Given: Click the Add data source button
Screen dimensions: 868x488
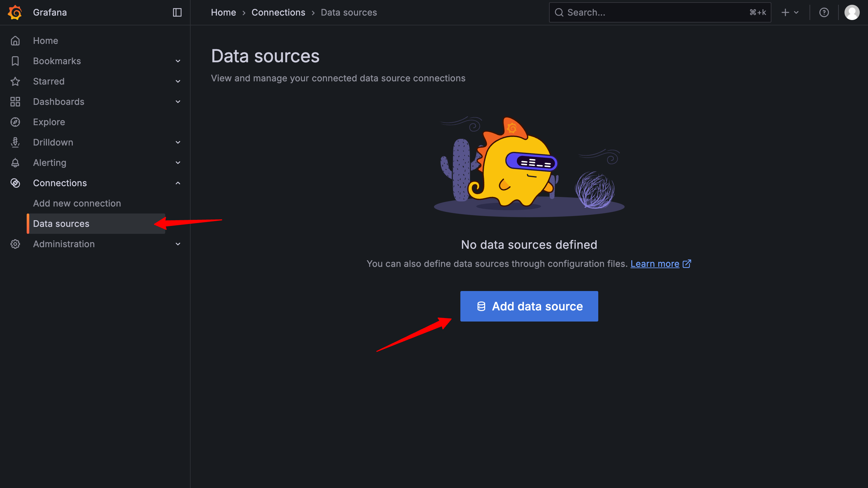Looking at the screenshot, I should click(529, 306).
